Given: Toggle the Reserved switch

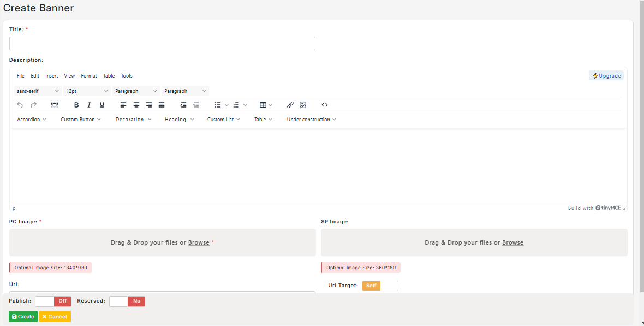Looking at the screenshot, I should pos(127,301).
